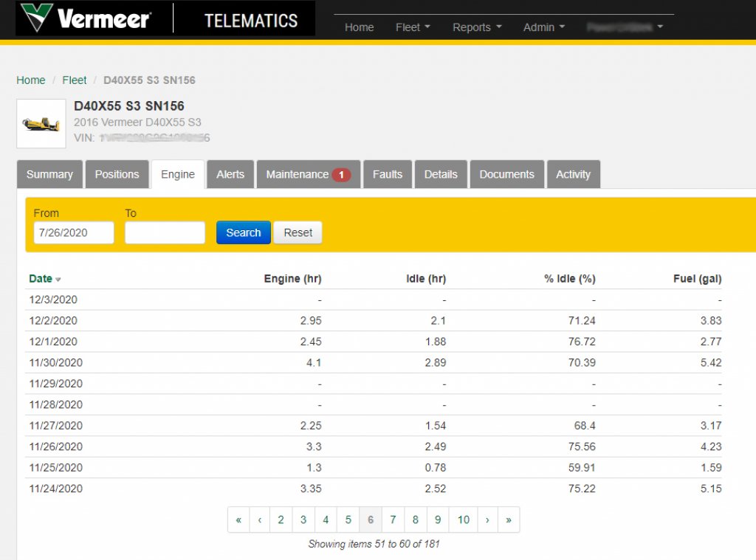The width and height of the screenshot is (756, 560).
Task: Follow the Fleet breadcrumb link
Action: 75,80
